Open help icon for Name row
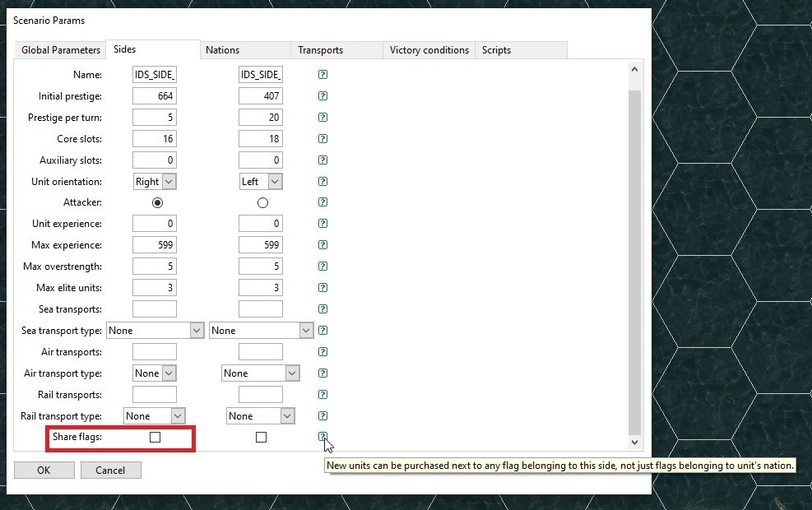 [322, 75]
